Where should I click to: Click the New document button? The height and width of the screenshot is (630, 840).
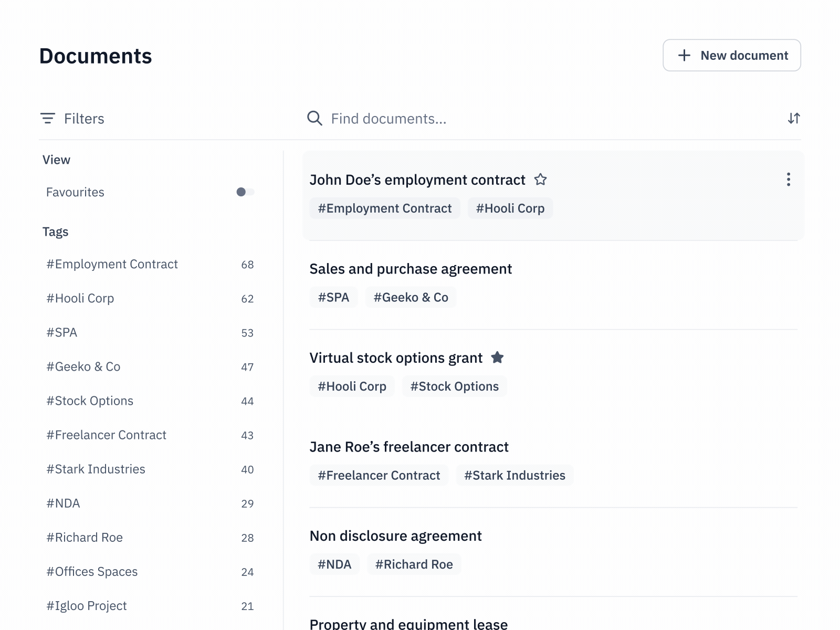click(731, 55)
